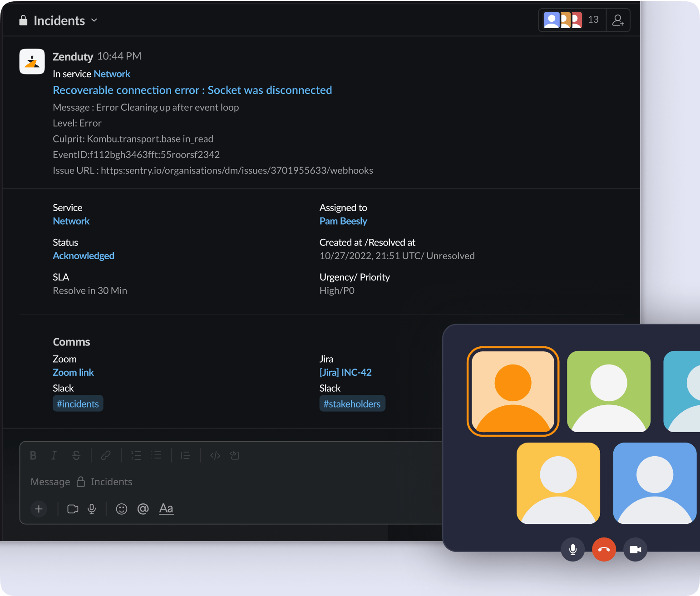Toggle the numbered list formatting
Image resolution: width=700 pixels, height=596 pixels.
tap(136, 455)
